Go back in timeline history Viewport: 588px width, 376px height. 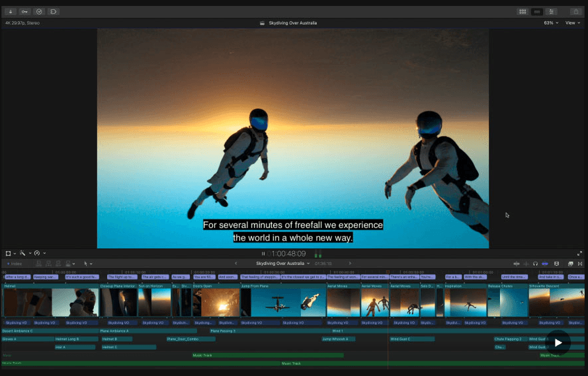click(x=236, y=264)
